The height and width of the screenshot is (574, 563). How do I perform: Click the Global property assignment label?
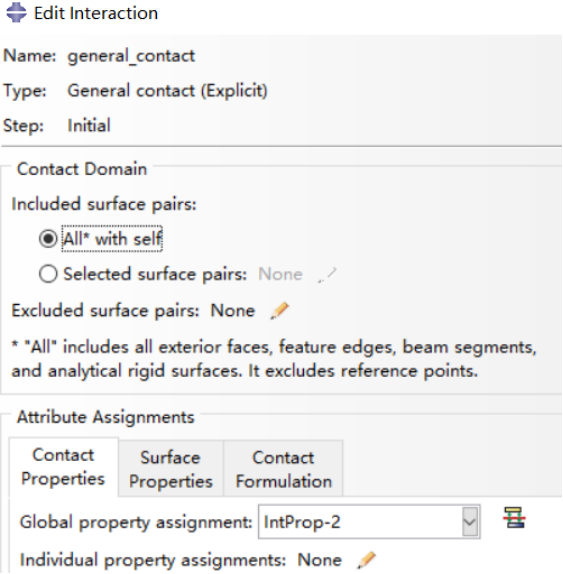point(136,522)
